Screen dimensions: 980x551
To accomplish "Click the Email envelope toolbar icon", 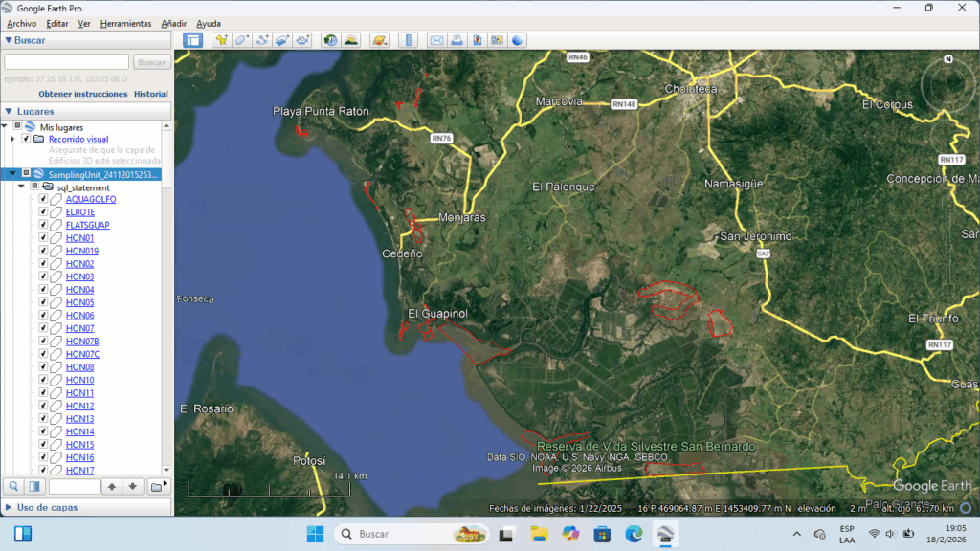I will 436,40.
